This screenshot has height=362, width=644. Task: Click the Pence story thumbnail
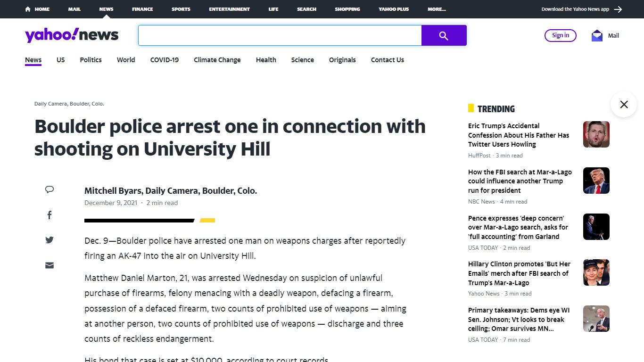[596, 227]
